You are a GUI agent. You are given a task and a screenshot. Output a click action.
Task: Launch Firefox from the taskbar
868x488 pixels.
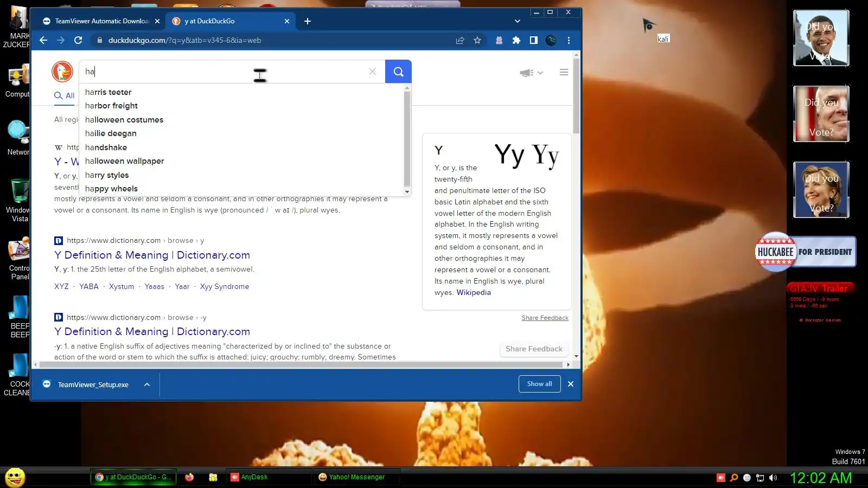[189, 477]
